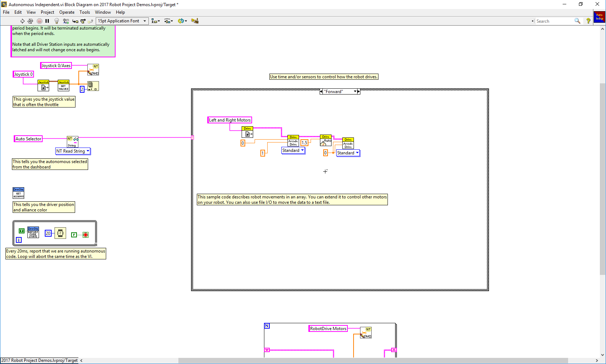Toggle Retain Wire Values button

[66, 21]
